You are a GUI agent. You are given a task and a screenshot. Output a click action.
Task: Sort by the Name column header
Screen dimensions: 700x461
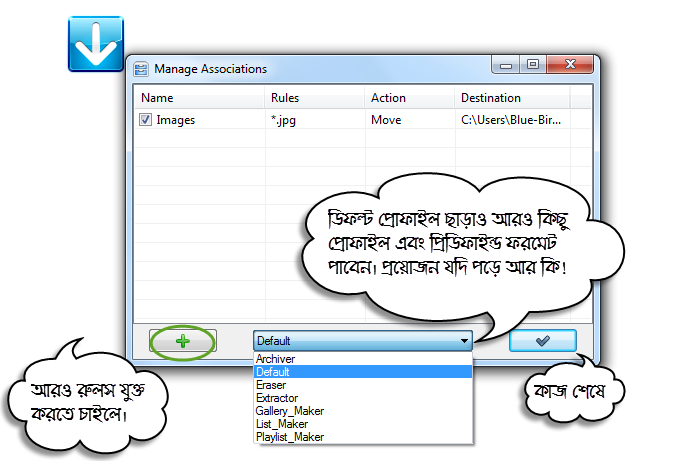pyautogui.click(x=200, y=98)
